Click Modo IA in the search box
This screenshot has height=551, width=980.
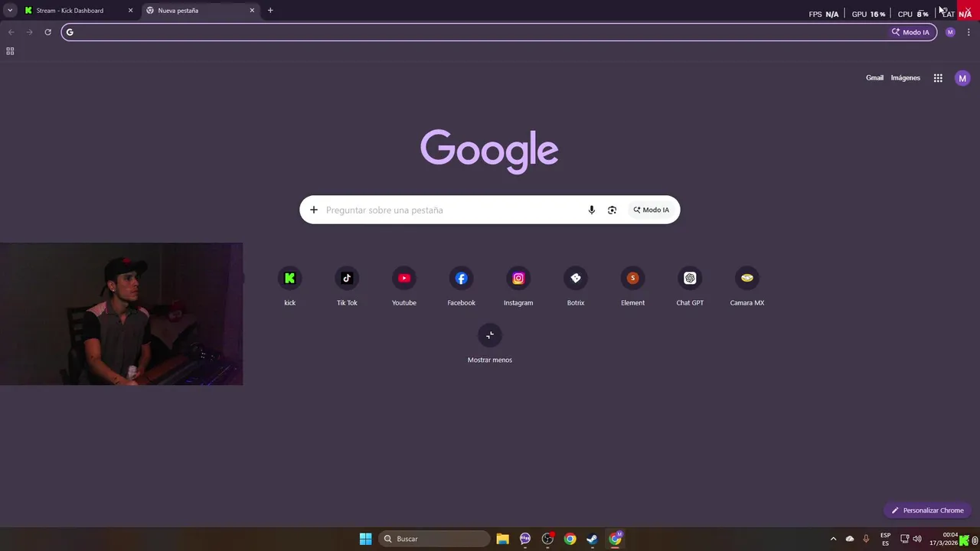[x=651, y=210]
